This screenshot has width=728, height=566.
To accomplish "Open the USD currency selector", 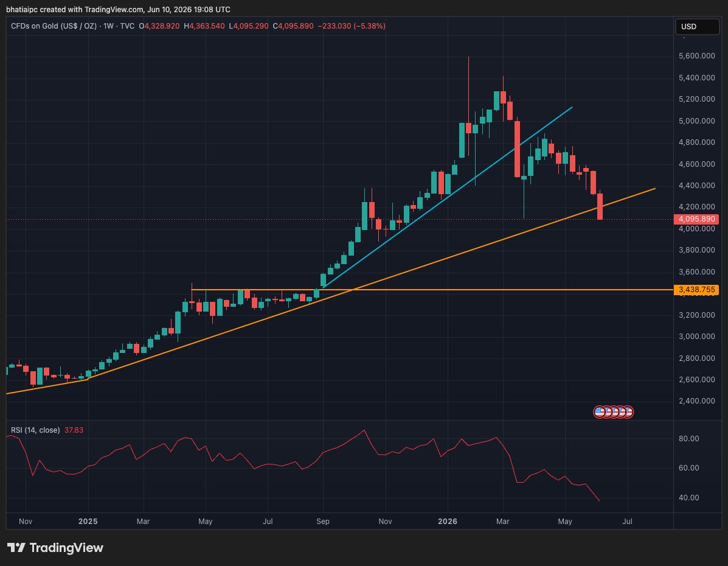I will tap(698, 27).
